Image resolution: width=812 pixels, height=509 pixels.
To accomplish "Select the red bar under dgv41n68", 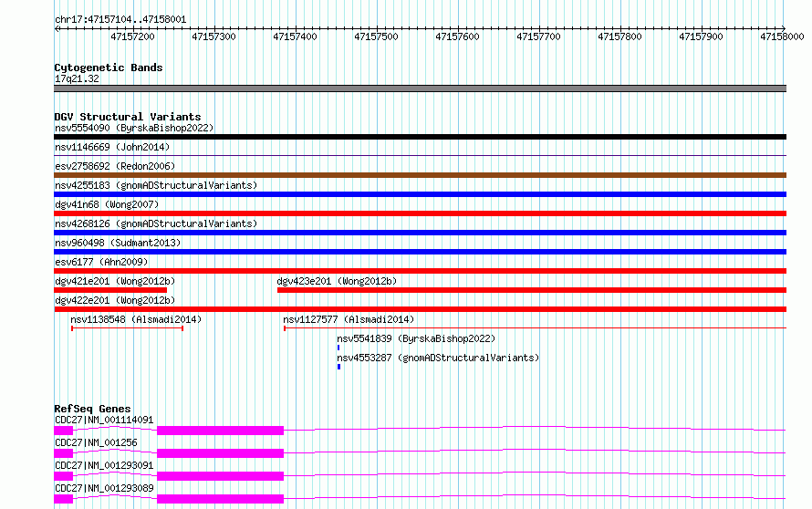I will tap(420, 213).
